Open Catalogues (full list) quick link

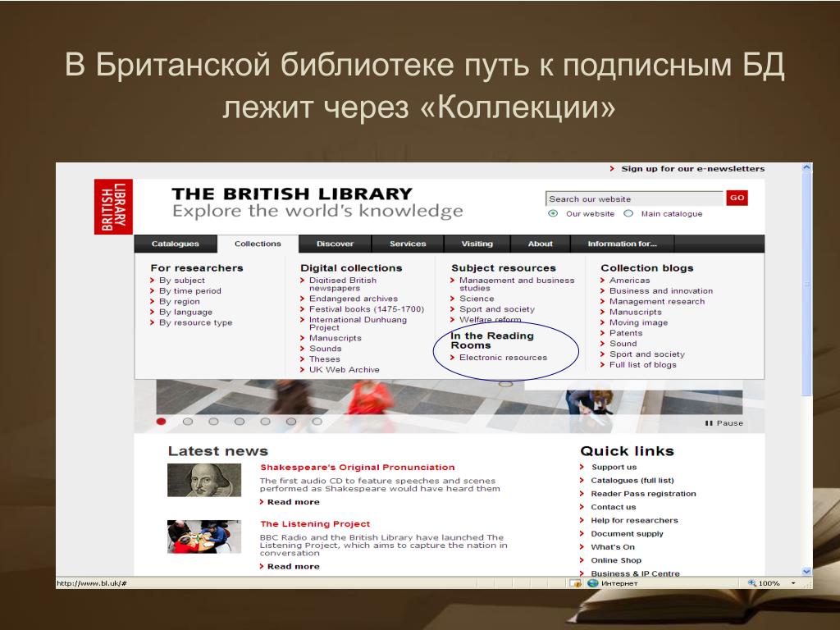point(632,481)
